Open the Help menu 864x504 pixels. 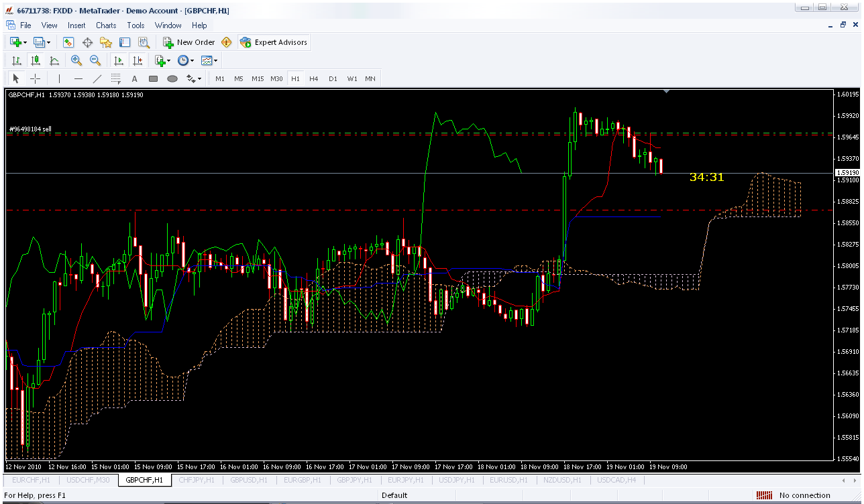point(199,25)
